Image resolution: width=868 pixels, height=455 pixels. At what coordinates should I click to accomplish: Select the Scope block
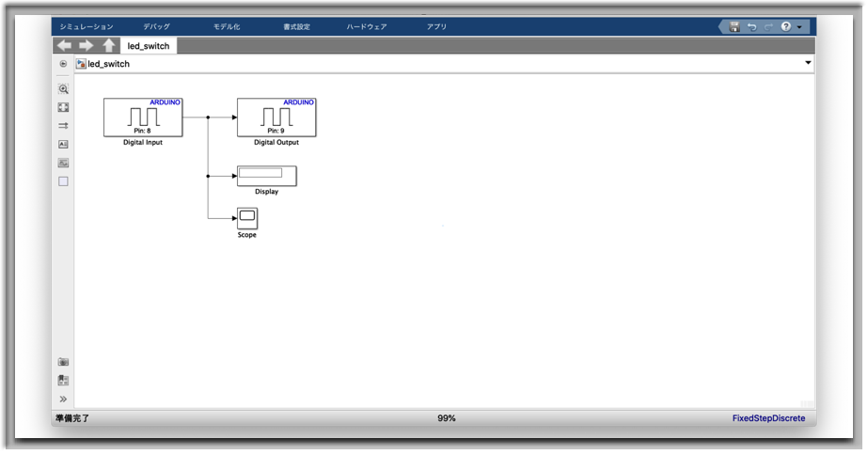[246, 218]
